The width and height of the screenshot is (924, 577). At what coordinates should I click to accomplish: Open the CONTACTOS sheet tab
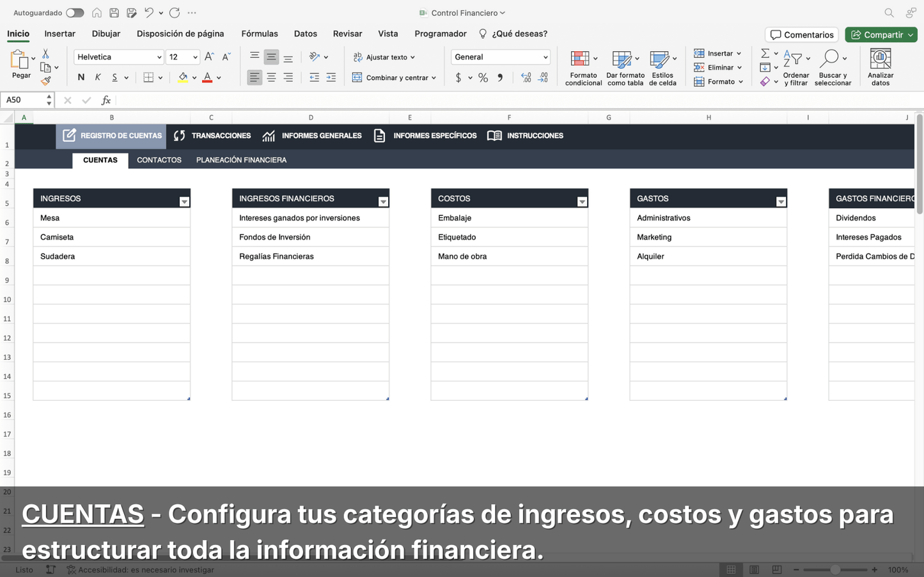[159, 160]
